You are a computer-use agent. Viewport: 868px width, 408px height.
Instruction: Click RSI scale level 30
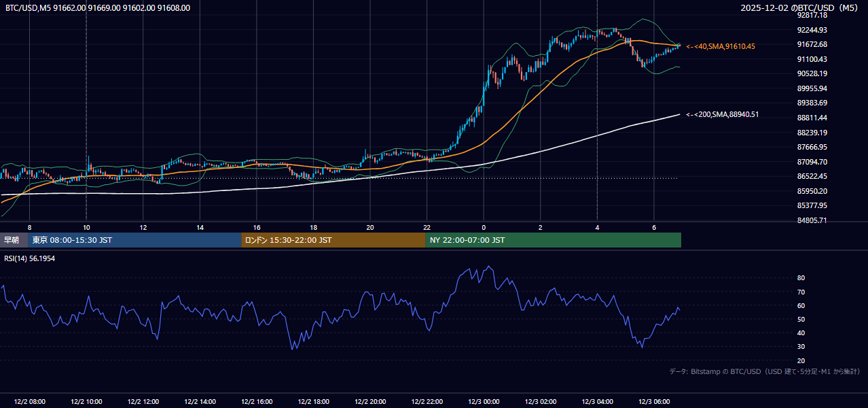coord(801,347)
